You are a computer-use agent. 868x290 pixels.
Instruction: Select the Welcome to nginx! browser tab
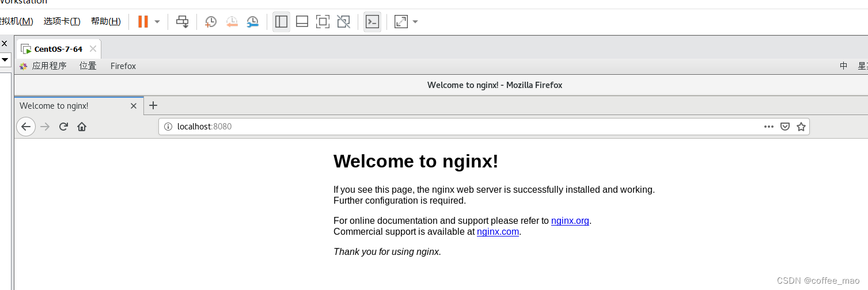click(x=79, y=106)
